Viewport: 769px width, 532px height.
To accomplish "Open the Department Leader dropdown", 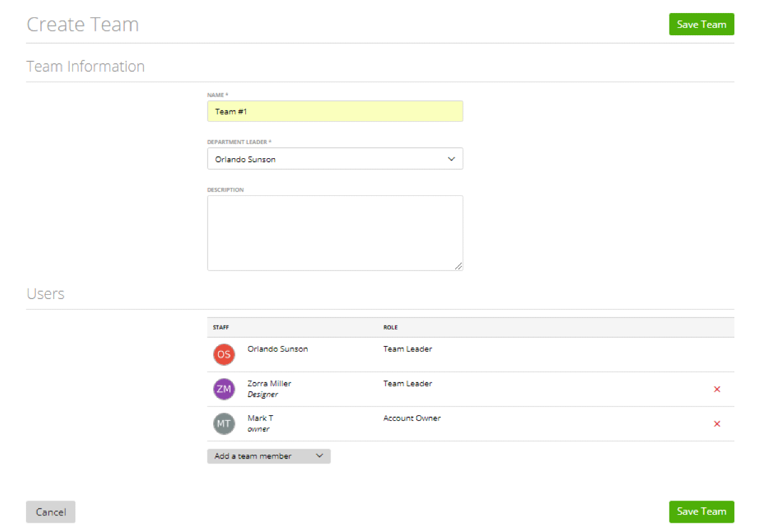I will click(335, 158).
